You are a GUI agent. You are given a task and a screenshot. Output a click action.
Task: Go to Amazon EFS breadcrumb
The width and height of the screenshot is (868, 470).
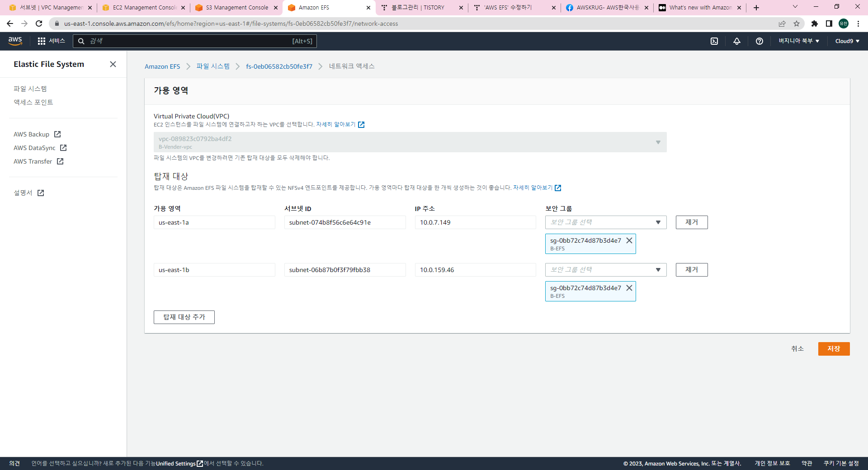[162, 66]
